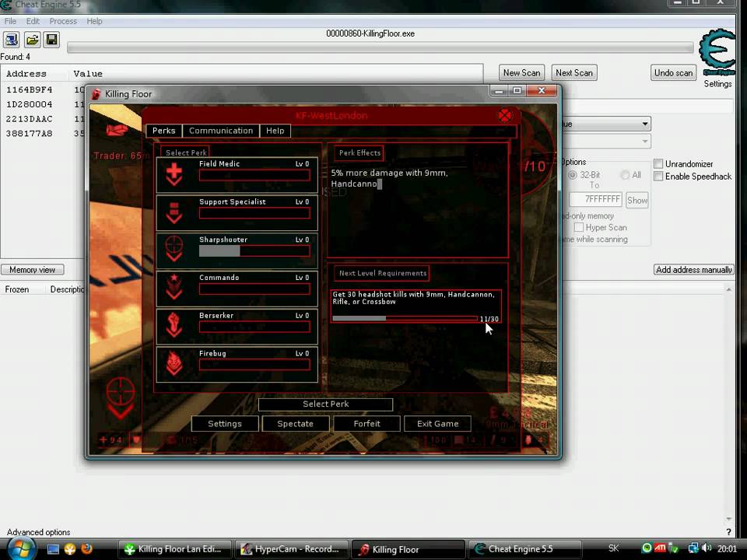Screen dimensions: 747x560
Task: Switch to HyperCam taskbar button
Action: 291,549
